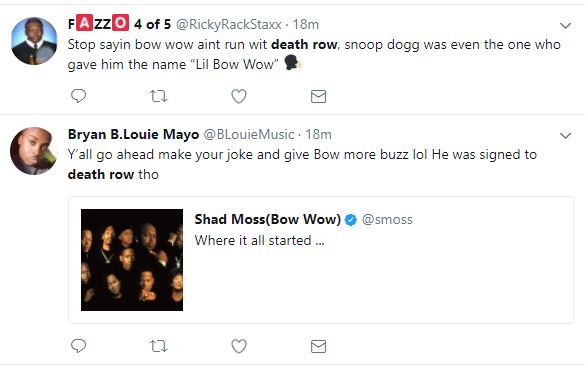Click the 18m timestamp on Bryan's tweet
Image resolution: width=585 pixels, height=366 pixels.
[x=319, y=134]
